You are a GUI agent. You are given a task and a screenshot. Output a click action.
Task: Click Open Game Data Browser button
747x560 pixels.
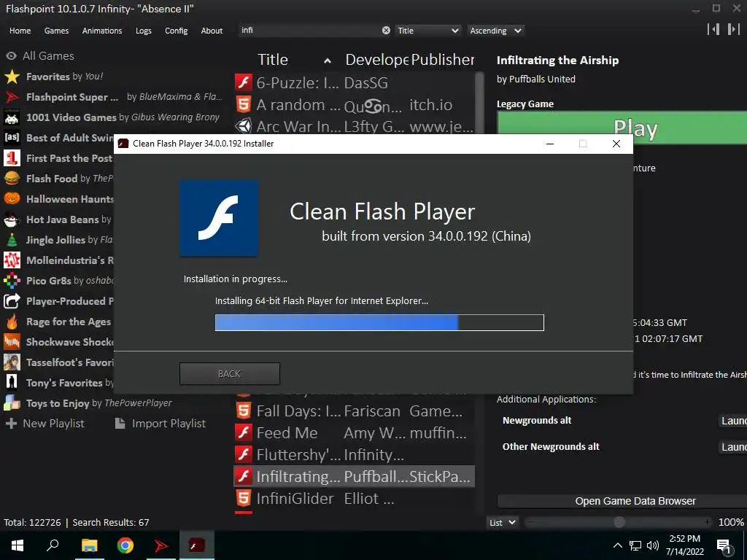tap(622, 501)
